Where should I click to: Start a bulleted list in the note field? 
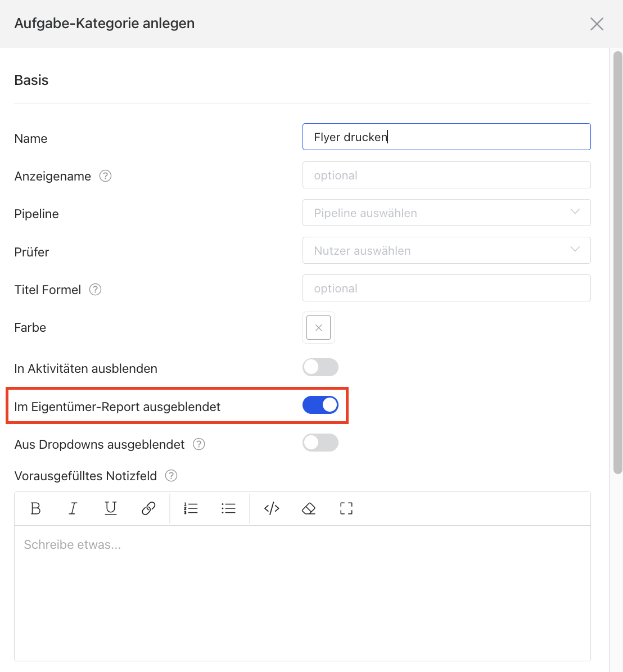[x=228, y=508]
